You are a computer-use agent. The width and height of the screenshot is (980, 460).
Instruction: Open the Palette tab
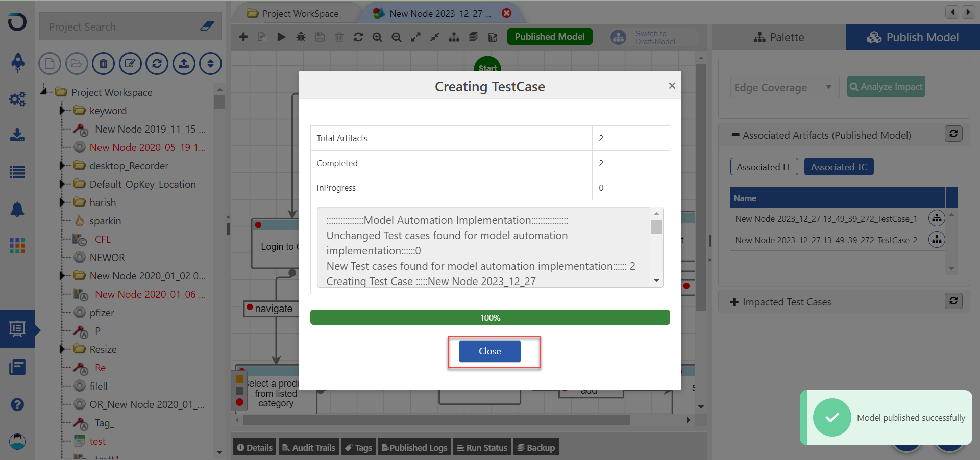779,37
